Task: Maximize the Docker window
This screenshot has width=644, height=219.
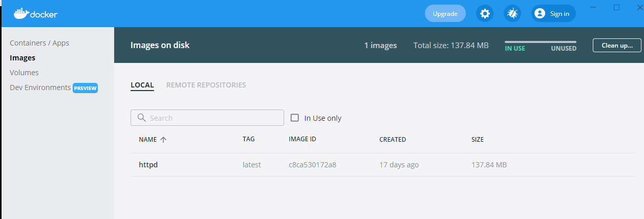Action: (x=617, y=7)
